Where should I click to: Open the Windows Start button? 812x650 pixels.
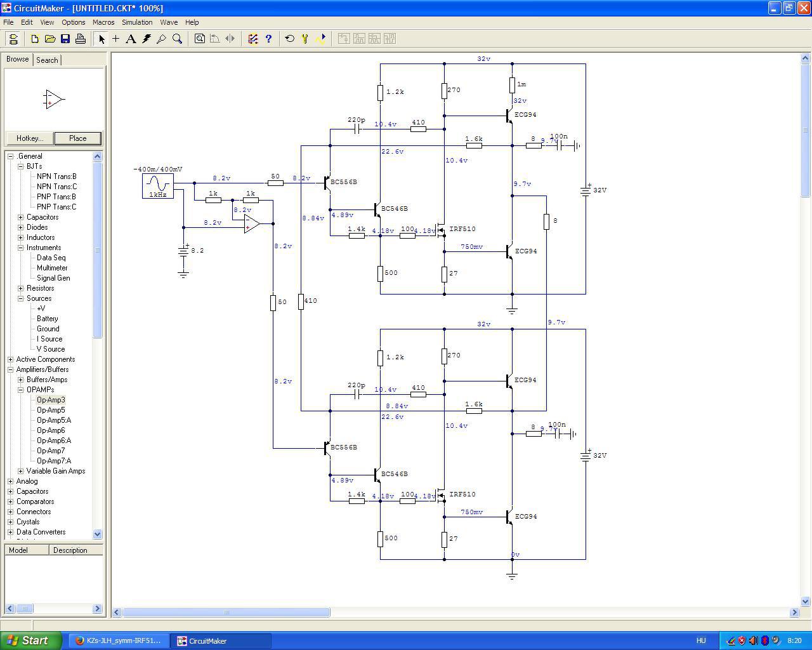pos(31,640)
